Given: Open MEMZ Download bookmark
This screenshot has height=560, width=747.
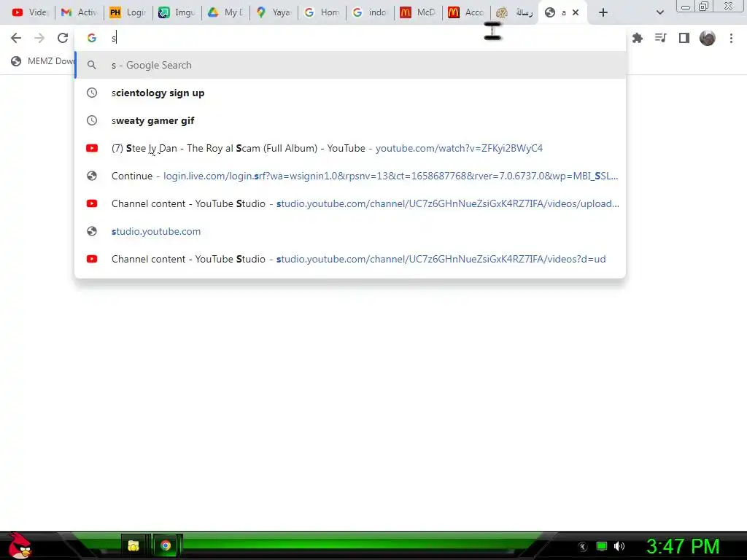Looking at the screenshot, I should 43,61.
